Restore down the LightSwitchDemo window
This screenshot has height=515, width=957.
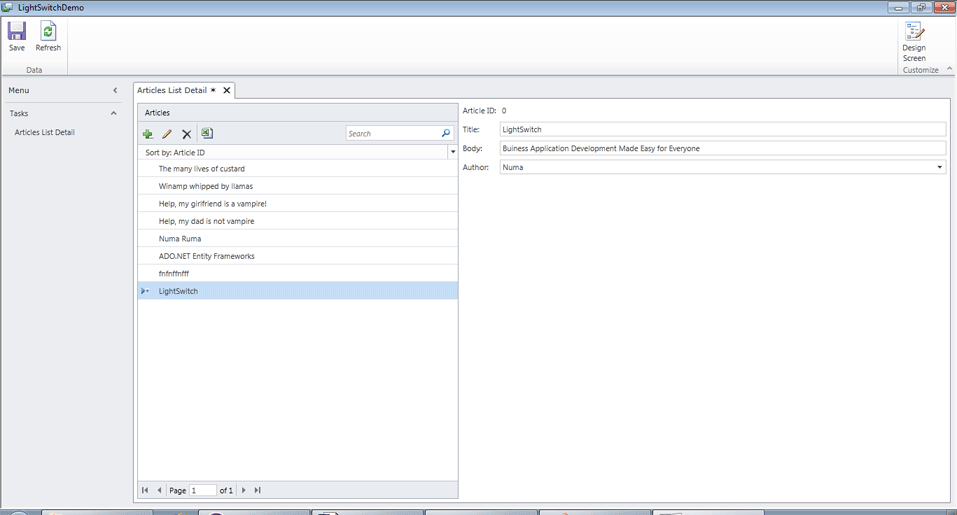(x=920, y=7)
